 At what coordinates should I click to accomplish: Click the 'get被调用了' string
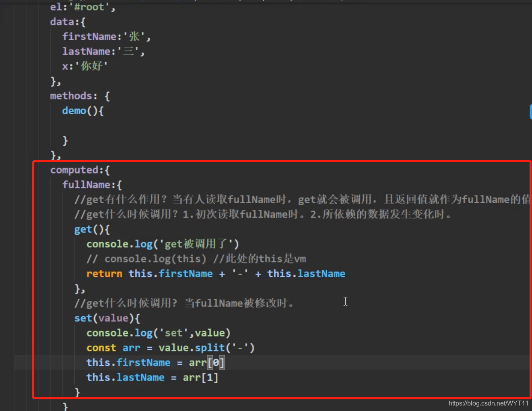tap(196, 244)
